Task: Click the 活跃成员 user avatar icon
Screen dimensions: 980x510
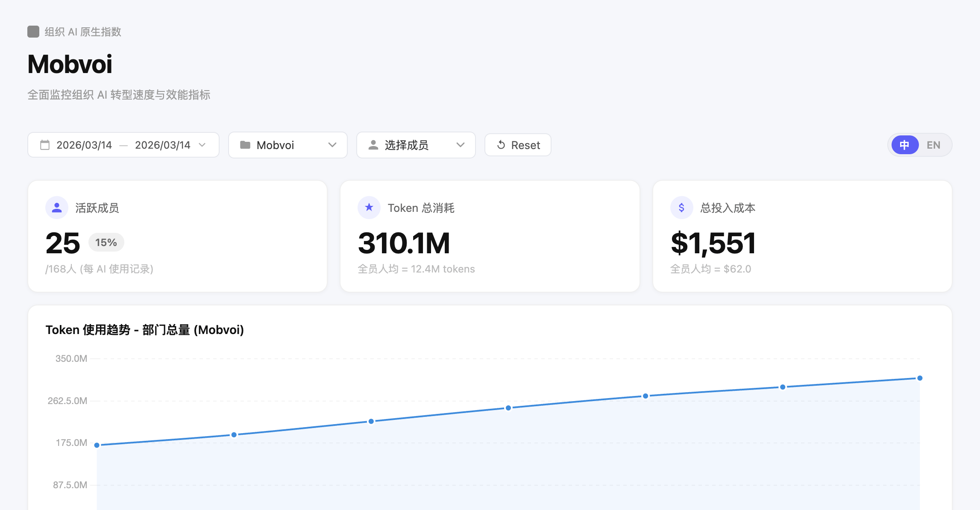Action: 57,208
